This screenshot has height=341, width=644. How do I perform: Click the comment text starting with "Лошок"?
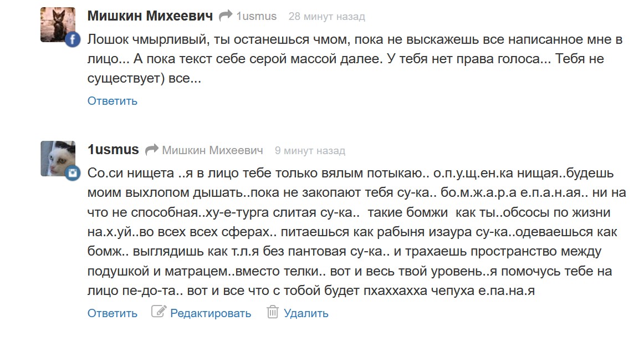(355, 59)
